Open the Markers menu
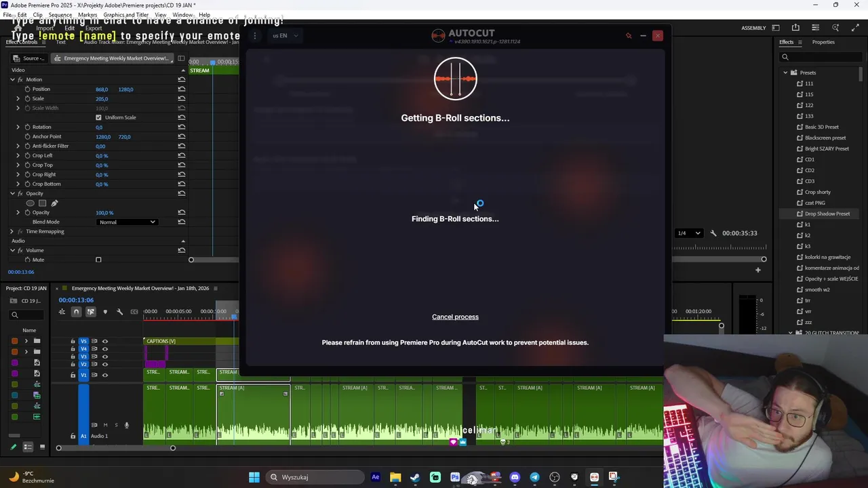The width and height of the screenshot is (868, 488). tap(87, 14)
